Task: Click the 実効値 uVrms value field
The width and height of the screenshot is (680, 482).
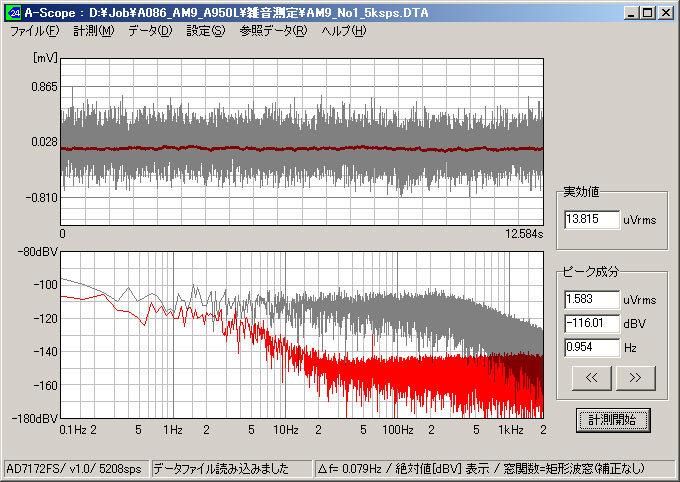Action: [x=591, y=219]
